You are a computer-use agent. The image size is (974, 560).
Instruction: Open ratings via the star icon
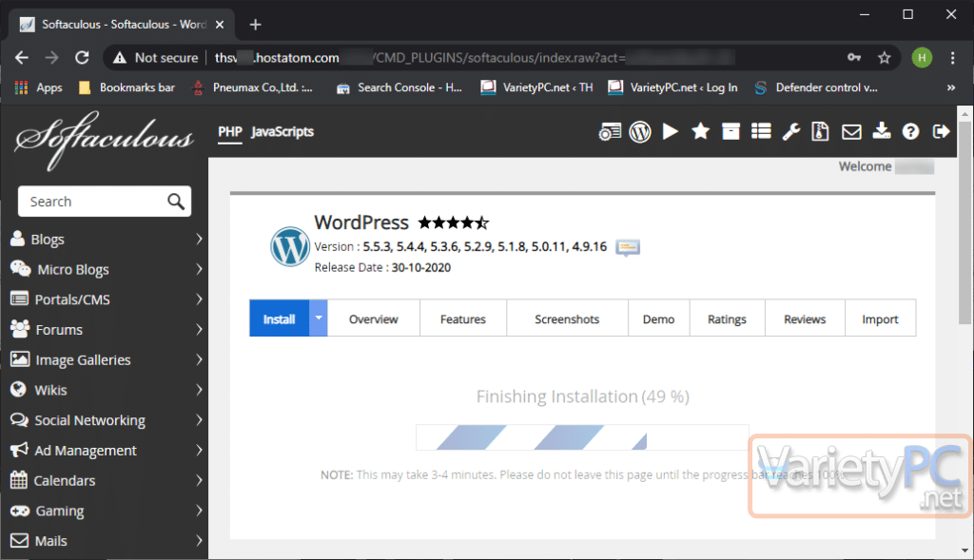[x=701, y=132]
